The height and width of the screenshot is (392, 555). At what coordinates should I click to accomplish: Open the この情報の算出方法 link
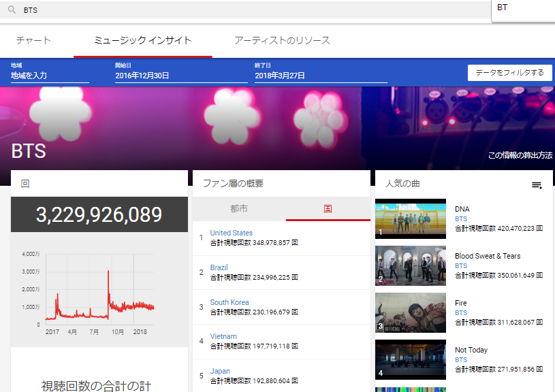pyautogui.click(x=520, y=155)
